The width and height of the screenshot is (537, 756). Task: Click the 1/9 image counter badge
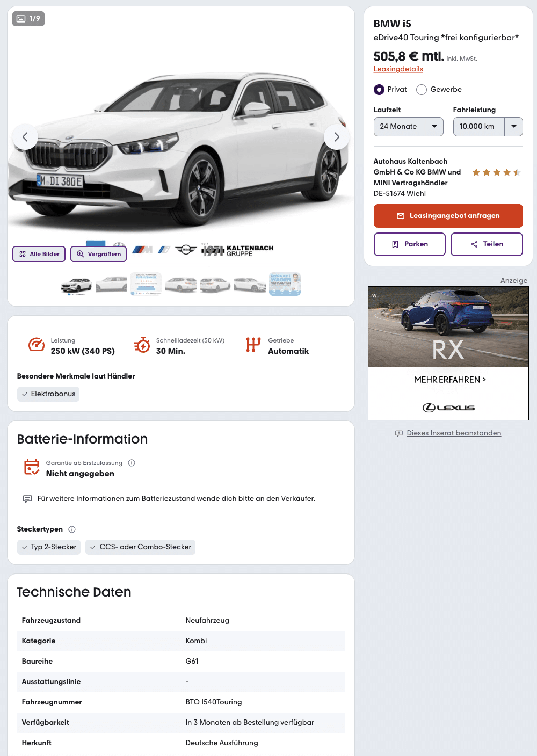[x=28, y=19]
